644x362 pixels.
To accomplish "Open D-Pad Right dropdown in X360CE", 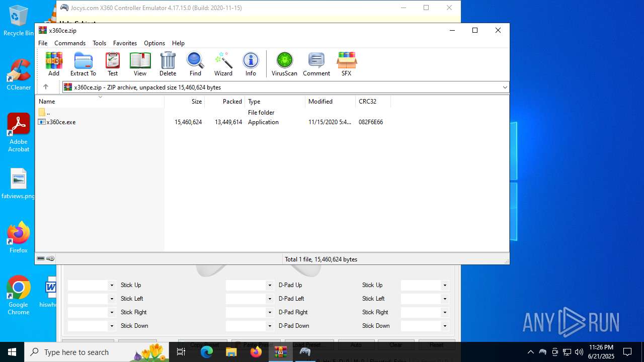I will pyautogui.click(x=270, y=313).
